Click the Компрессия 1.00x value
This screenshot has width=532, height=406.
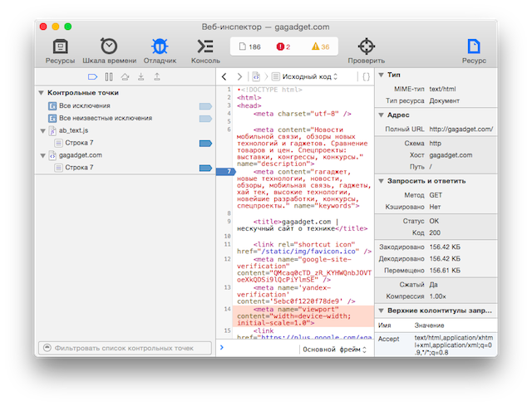click(x=438, y=296)
